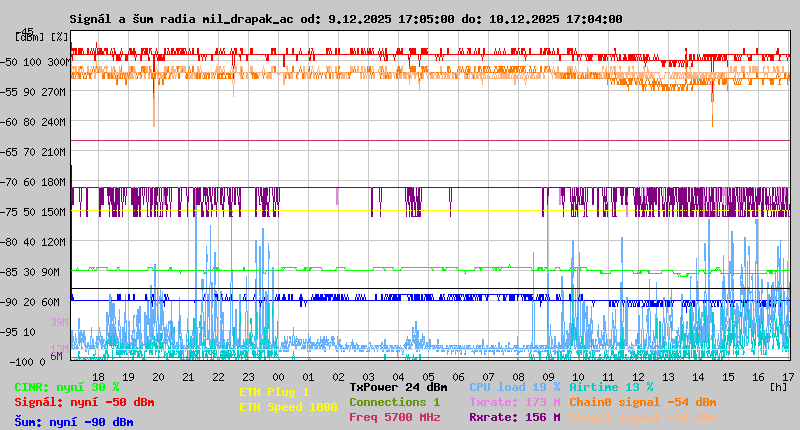This screenshot has height=430, width=800.
Task: Click the '23' hour tick label
Action: point(248,377)
